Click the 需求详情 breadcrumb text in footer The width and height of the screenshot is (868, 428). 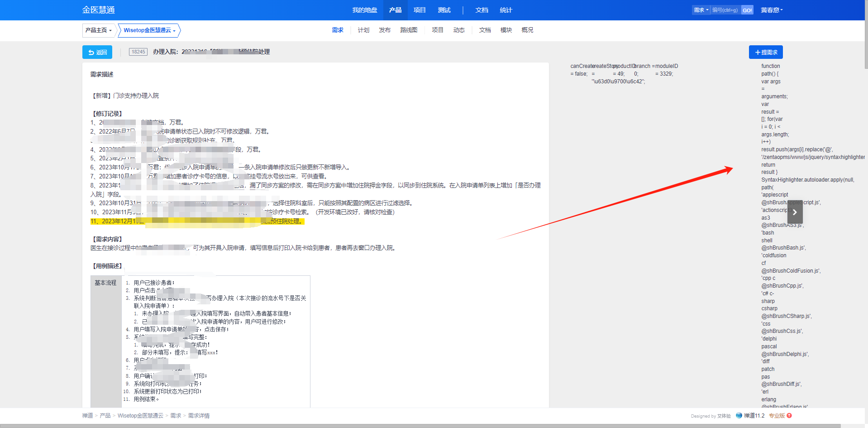coord(199,415)
